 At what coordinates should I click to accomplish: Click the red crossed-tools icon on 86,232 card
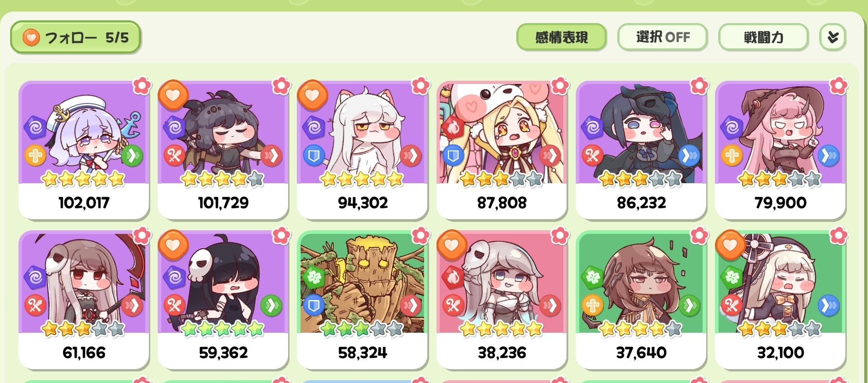coord(592,156)
